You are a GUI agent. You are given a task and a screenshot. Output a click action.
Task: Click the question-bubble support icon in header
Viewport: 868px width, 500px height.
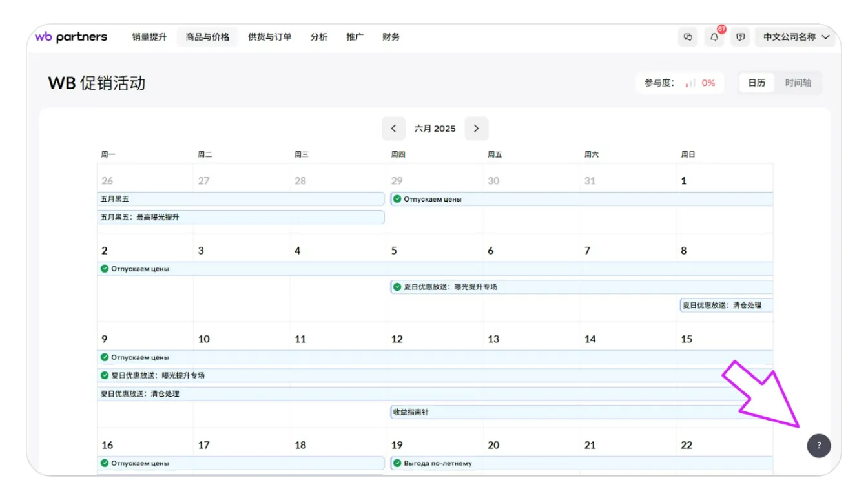tap(741, 37)
